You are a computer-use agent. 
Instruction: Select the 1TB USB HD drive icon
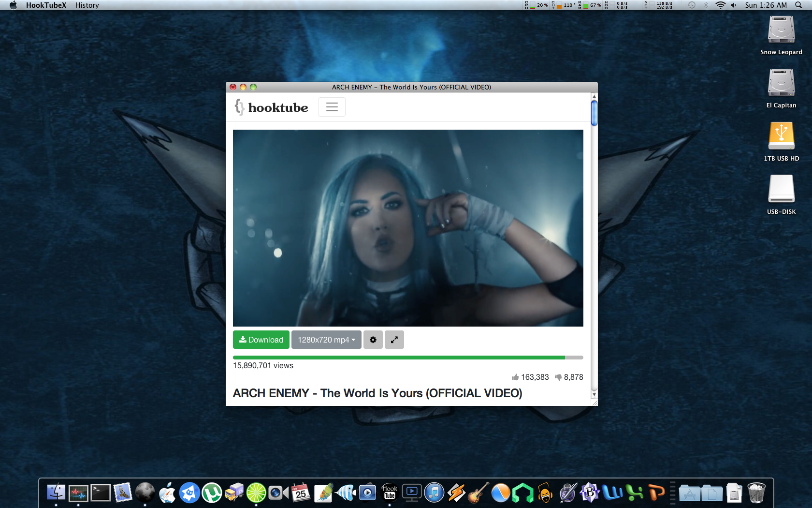[781, 141]
